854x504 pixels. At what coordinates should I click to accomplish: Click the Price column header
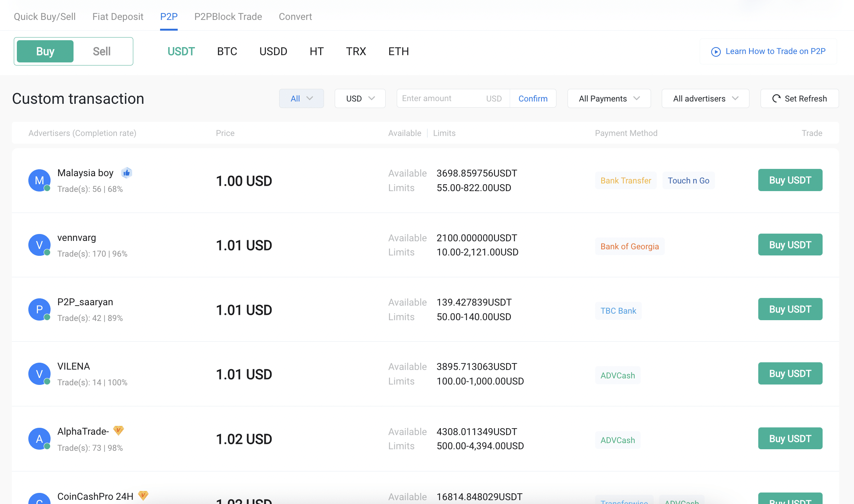pyautogui.click(x=225, y=133)
